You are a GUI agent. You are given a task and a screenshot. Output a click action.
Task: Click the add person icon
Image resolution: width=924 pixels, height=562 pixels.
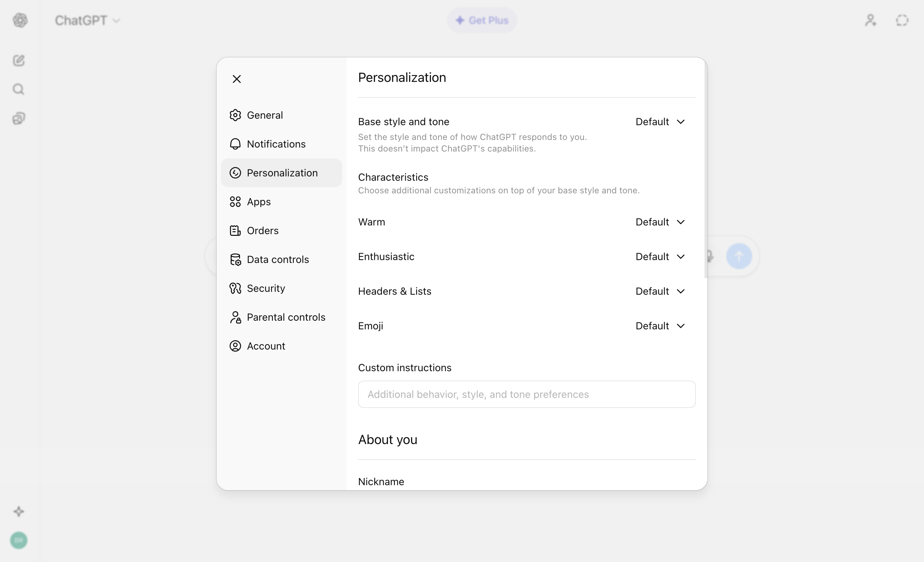coord(870,20)
